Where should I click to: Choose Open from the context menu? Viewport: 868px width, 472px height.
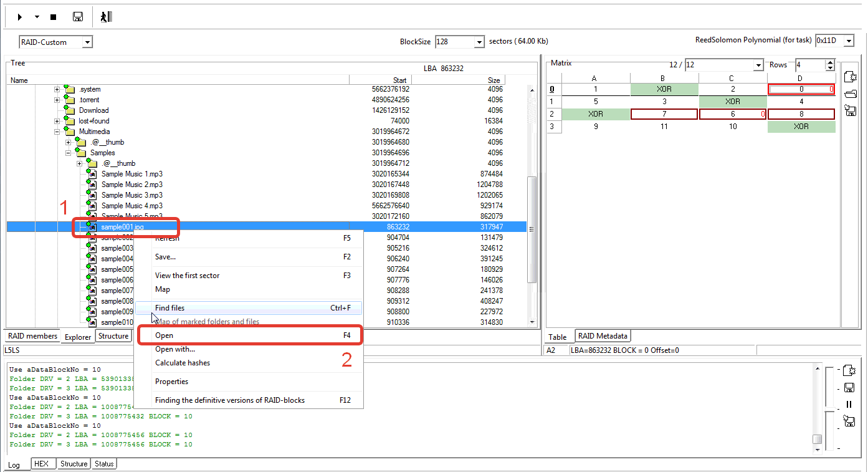[249, 335]
